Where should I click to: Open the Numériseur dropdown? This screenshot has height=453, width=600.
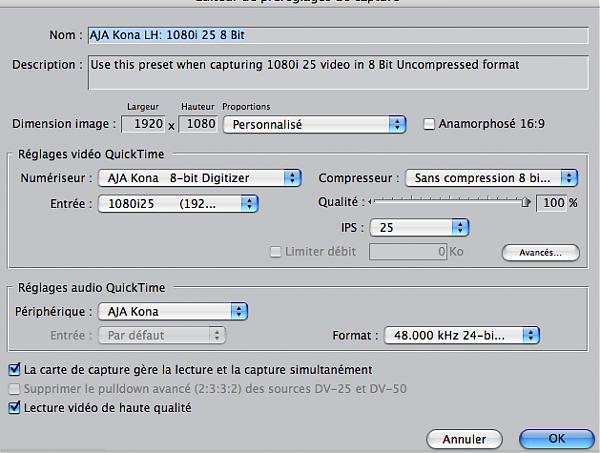pyautogui.click(x=200, y=178)
